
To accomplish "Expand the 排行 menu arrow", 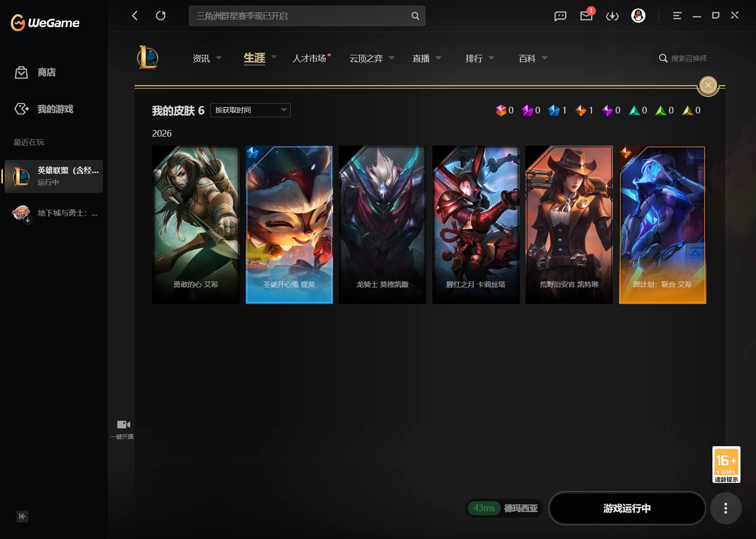I will [491, 58].
